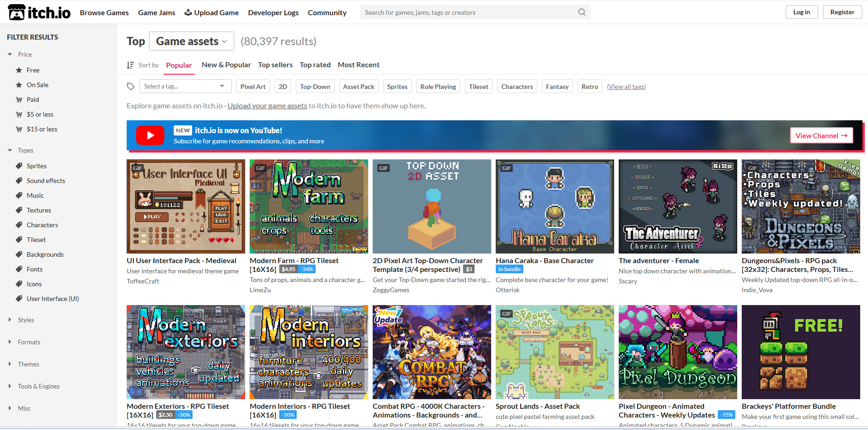Open The adventurer - Female title link
The width and height of the screenshot is (868, 430).
coord(659,261)
